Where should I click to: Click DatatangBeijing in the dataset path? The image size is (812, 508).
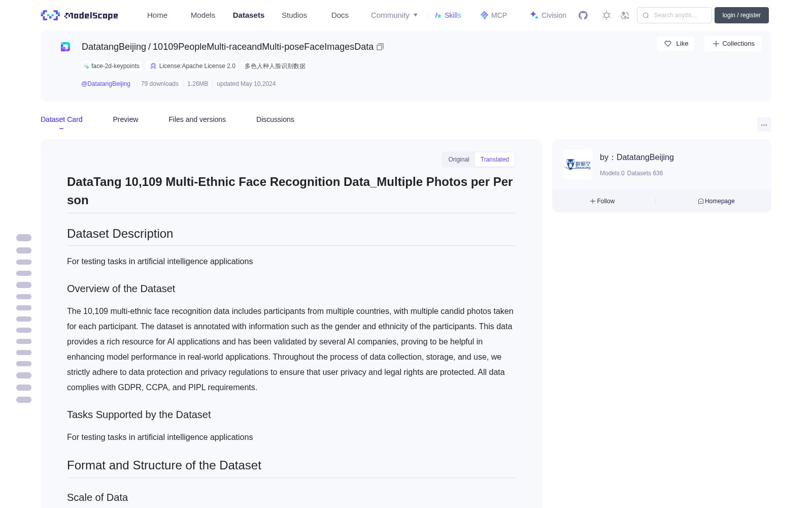tap(114, 47)
